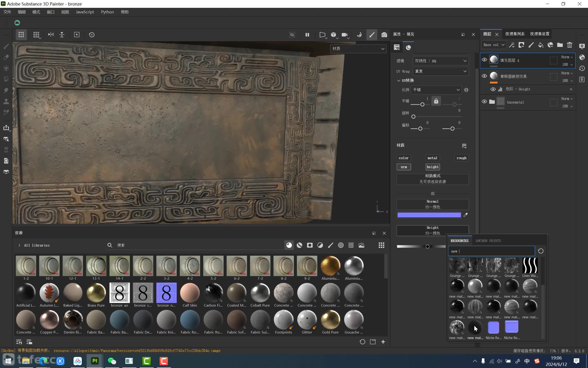
Task: Open the 编辑 menu
Action: click(22, 12)
